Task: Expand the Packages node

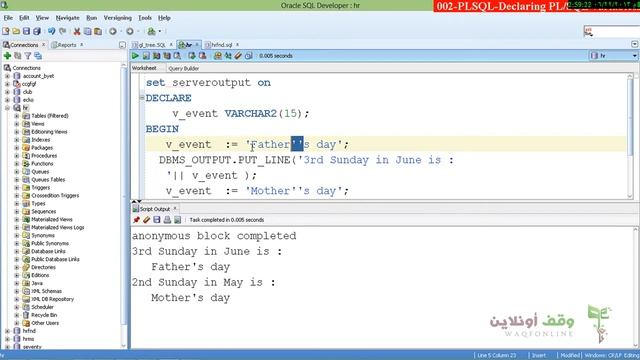Action: pyautogui.click(x=17, y=148)
